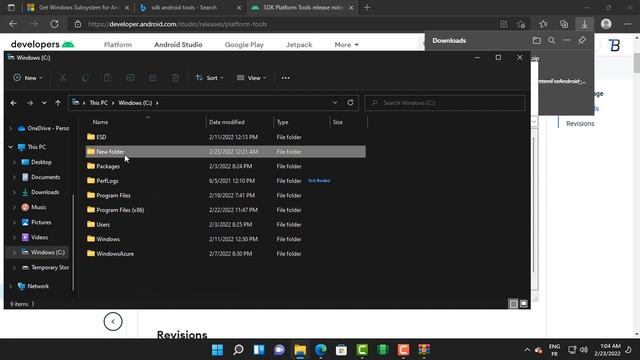Expand OneDrive tree node
The width and height of the screenshot is (640, 360).
pyautogui.click(x=11, y=128)
